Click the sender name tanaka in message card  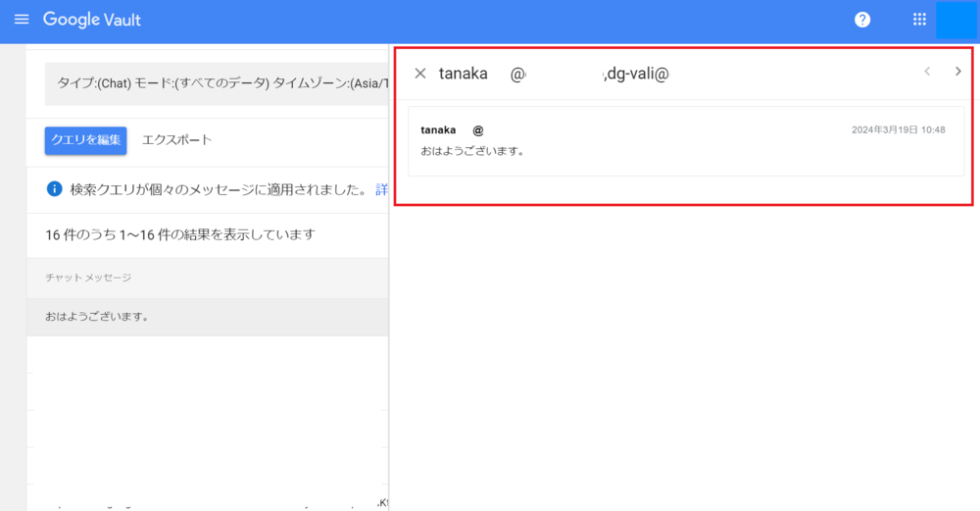click(438, 130)
